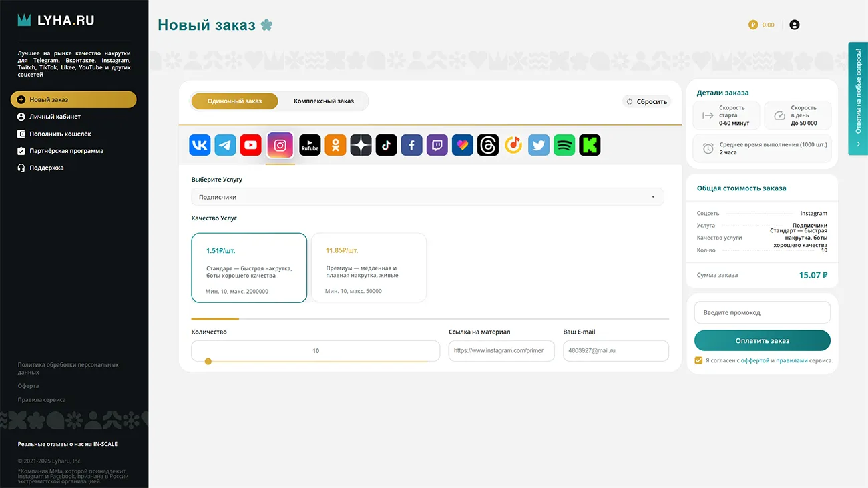The width and height of the screenshot is (868, 488).
Task: Click the quantity slider handle
Action: pos(208,362)
